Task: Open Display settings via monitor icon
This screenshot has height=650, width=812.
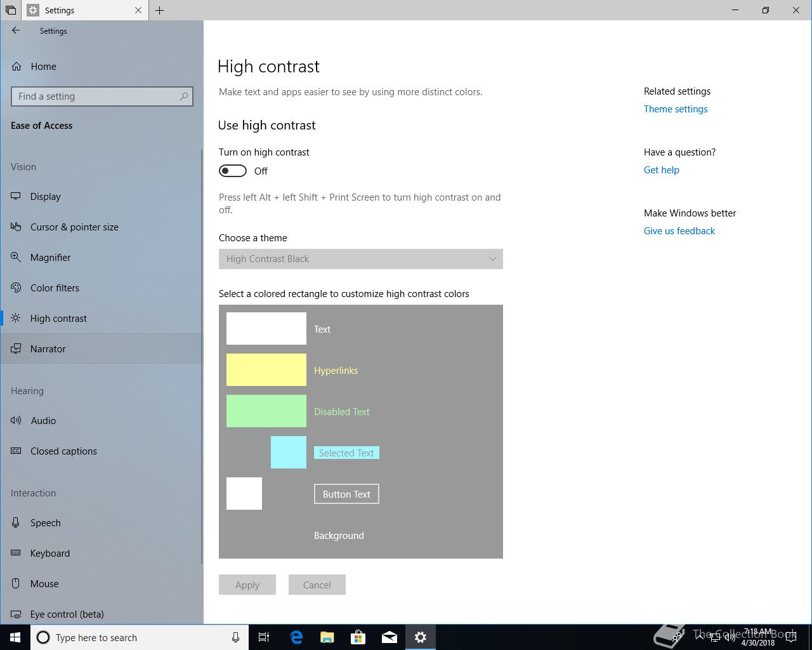Action: 16,196
